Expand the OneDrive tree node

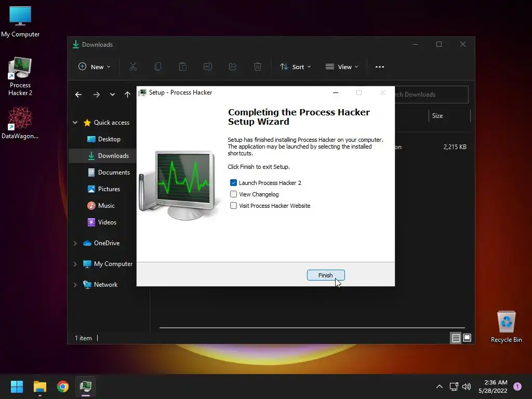(75, 243)
